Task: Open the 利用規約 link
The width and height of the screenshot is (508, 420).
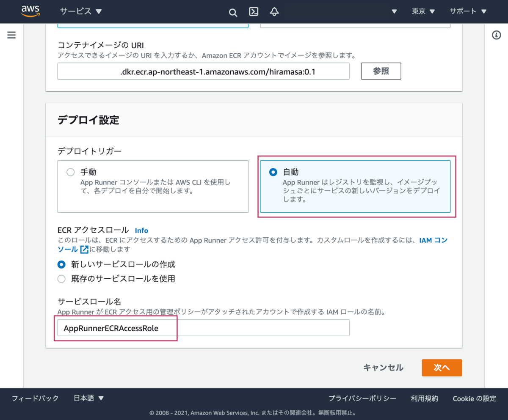Action: pos(425,398)
